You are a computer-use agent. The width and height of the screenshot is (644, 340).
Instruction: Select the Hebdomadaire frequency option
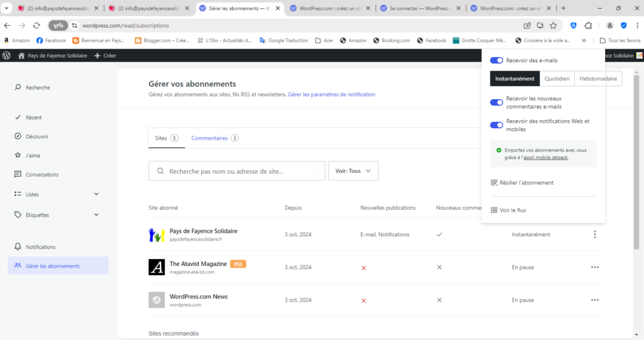click(597, 79)
